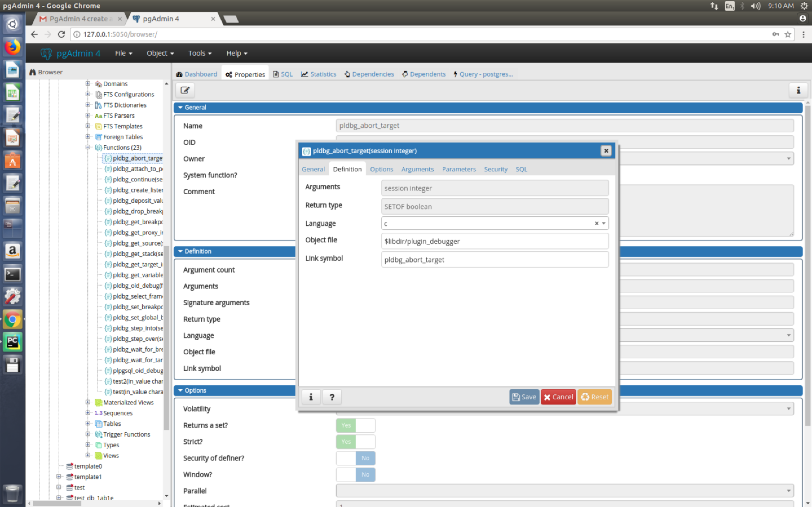This screenshot has height=507, width=812.
Task: Open the Tools menu
Action: pyautogui.click(x=200, y=53)
